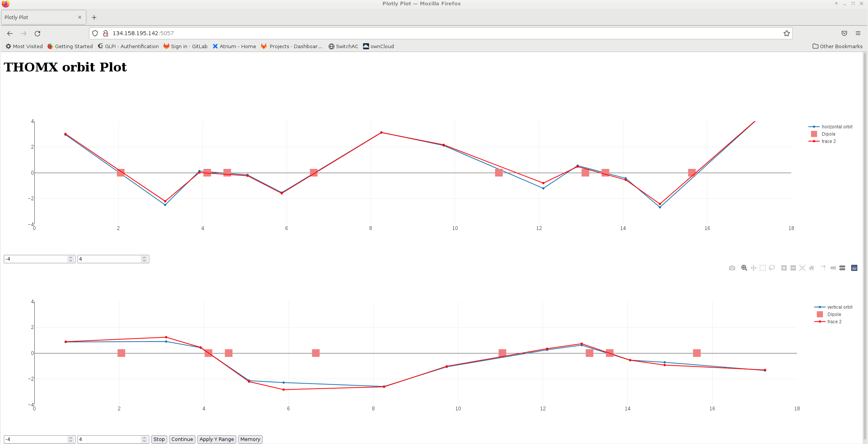Download plot as PNG camera icon
The image size is (868, 444).
(732, 268)
